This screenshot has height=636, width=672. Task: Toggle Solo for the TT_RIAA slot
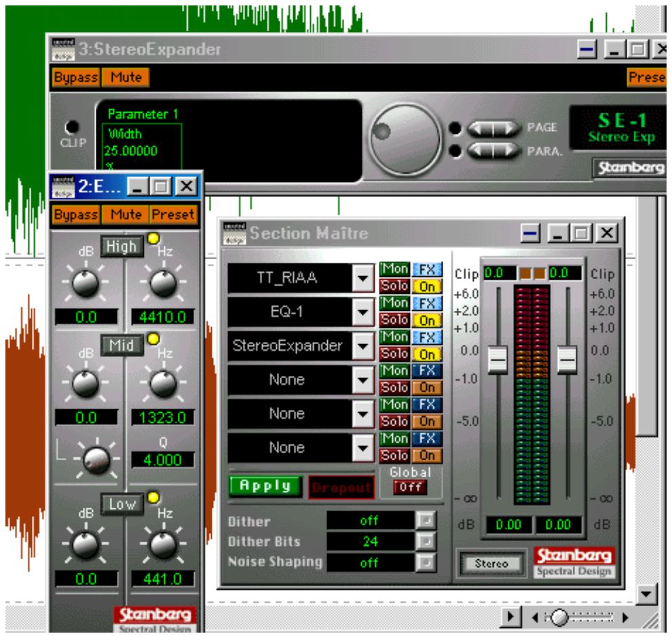coord(394,286)
